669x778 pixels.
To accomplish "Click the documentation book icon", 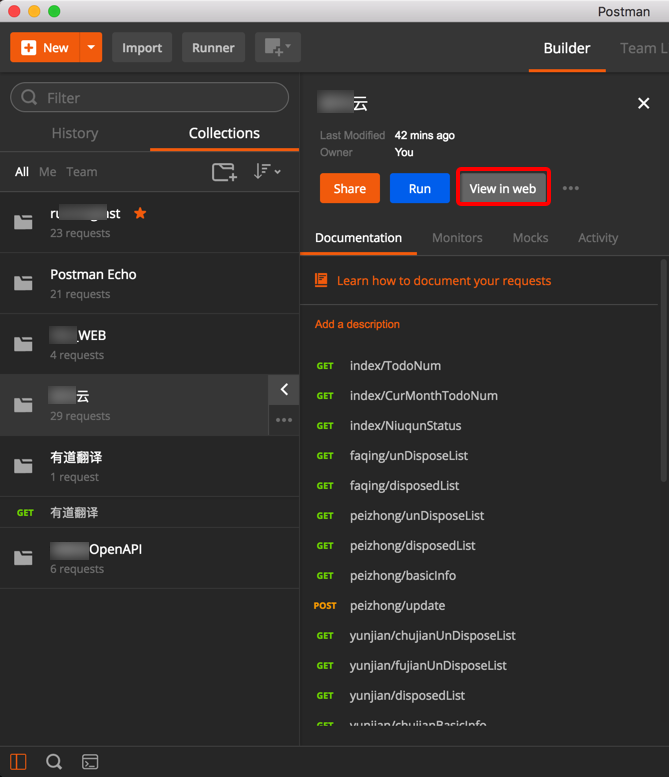I will pos(321,280).
